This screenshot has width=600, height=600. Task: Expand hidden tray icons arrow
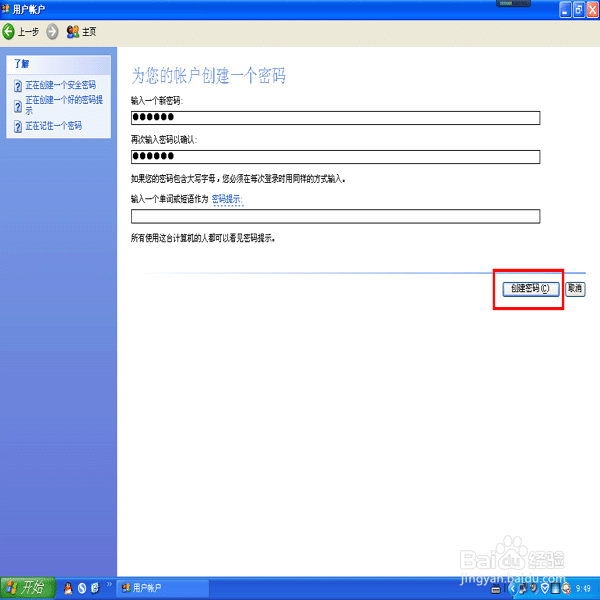512,589
